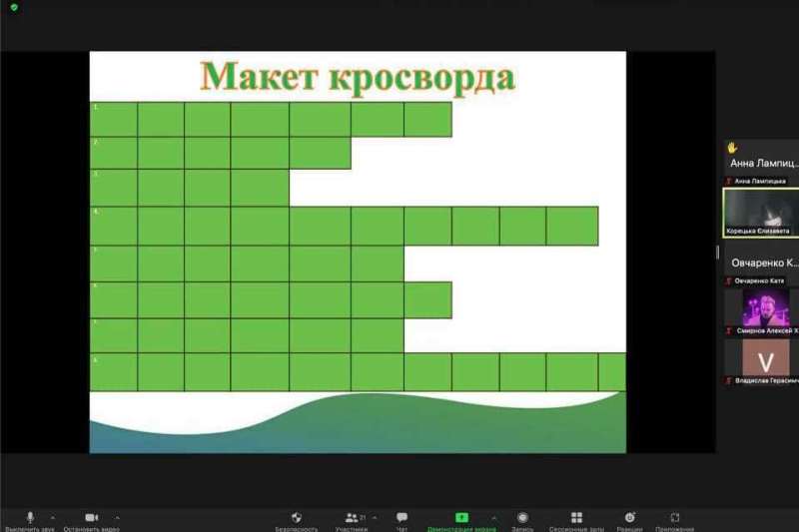Expand audio options arrow next to microphone
This screenshot has width=799, height=532.
click(x=53, y=518)
